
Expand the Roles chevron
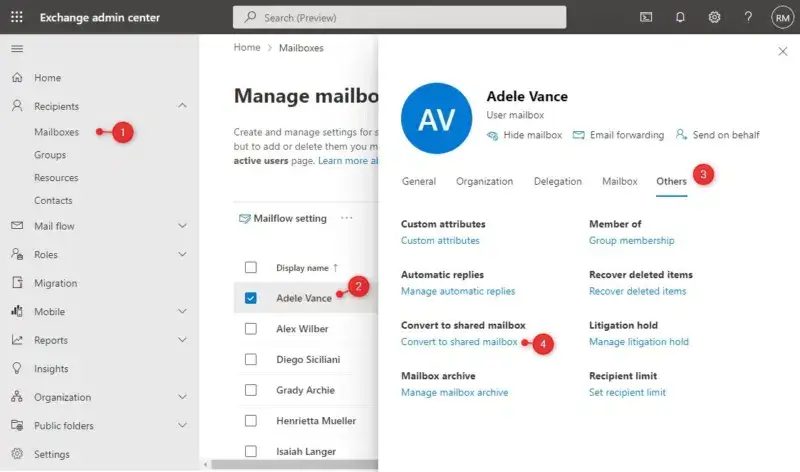182,254
